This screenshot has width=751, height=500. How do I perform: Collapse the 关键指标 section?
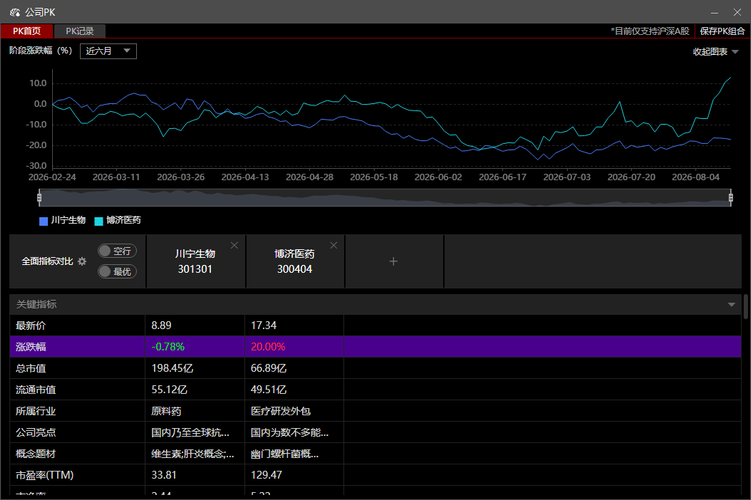click(x=731, y=305)
